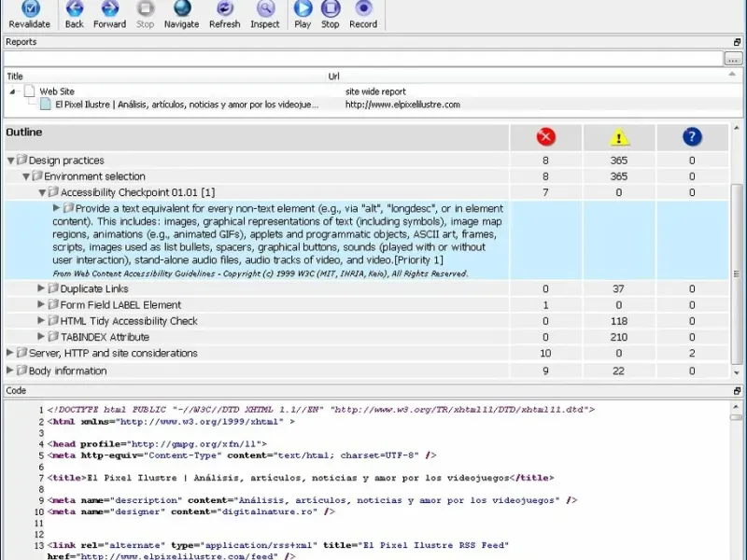Collapse Environment selection node
747x560 pixels.
26,176
